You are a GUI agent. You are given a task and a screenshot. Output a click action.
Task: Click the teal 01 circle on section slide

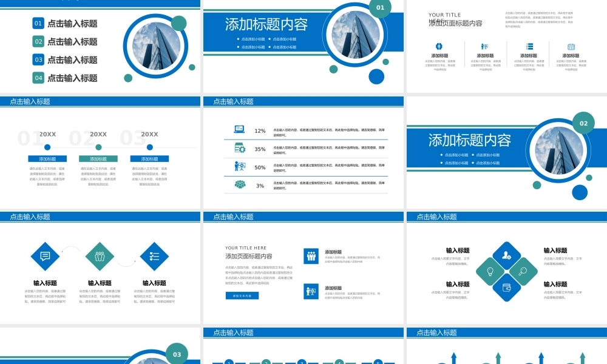pyautogui.click(x=380, y=7)
